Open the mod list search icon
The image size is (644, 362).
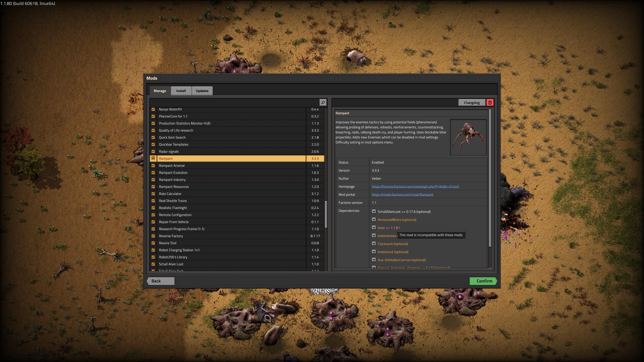click(323, 102)
